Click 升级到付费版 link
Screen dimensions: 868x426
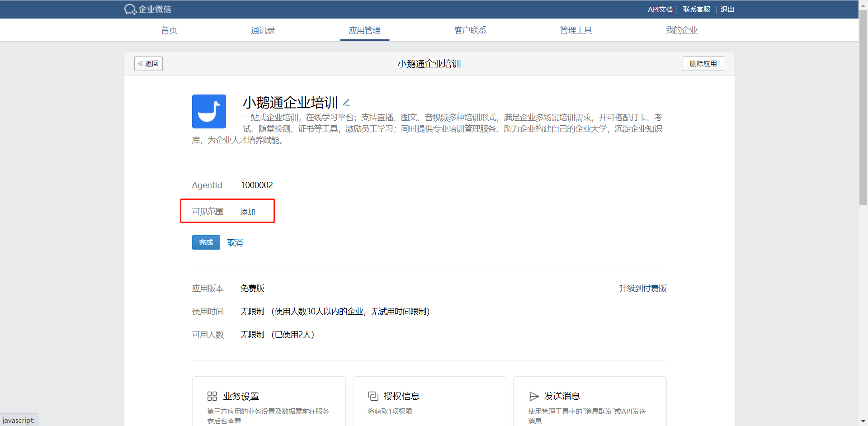pyautogui.click(x=643, y=289)
